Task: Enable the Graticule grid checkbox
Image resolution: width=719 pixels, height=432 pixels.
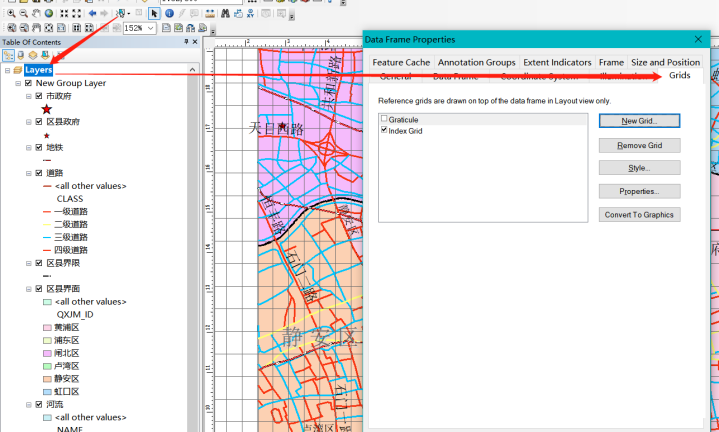Action: [384, 119]
